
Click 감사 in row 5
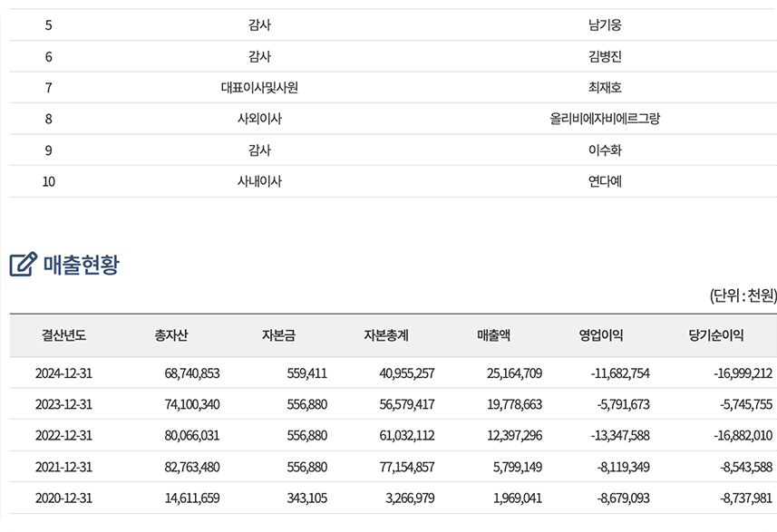[x=259, y=24]
